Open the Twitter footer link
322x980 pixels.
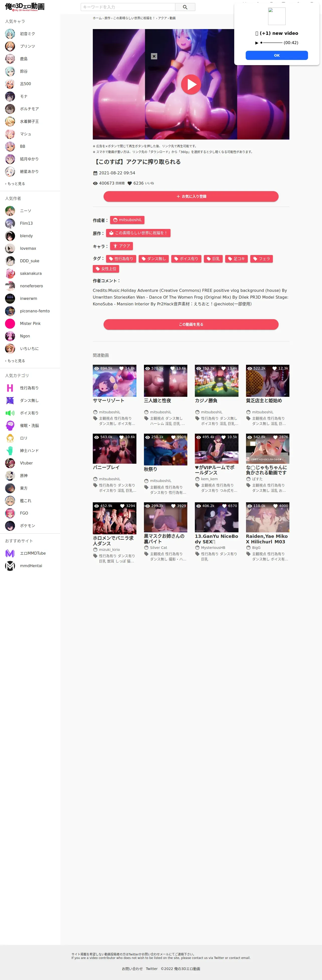[152, 969]
